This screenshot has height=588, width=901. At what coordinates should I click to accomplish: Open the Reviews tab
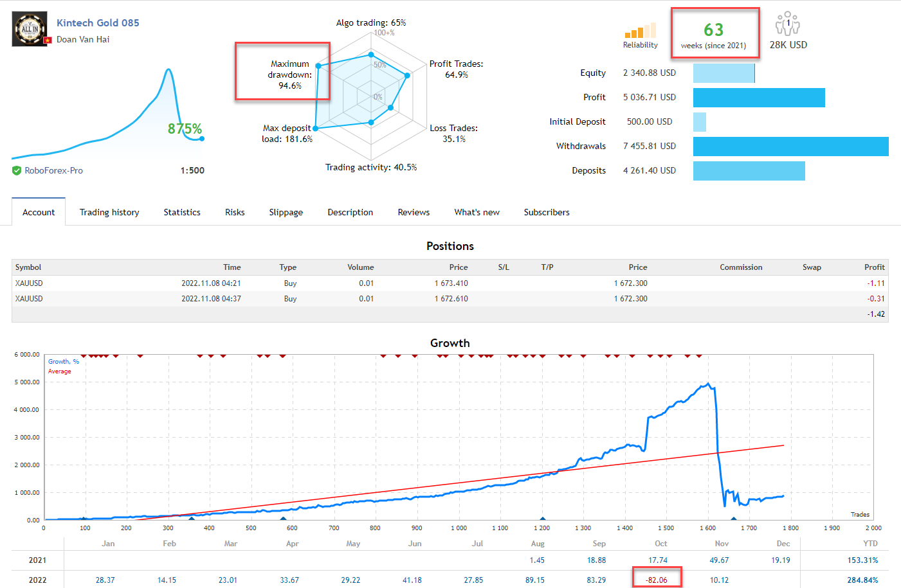click(414, 212)
